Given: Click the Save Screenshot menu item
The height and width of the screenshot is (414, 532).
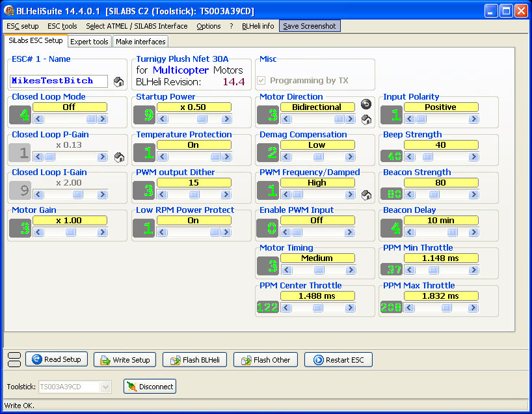Looking at the screenshot, I should click(x=310, y=26).
